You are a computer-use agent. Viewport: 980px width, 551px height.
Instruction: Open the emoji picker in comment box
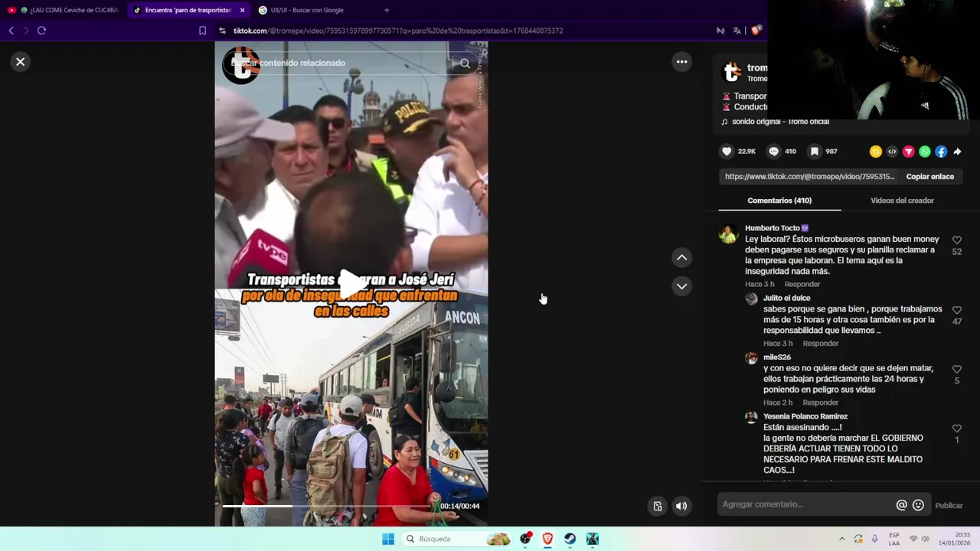click(x=918, y=505)
